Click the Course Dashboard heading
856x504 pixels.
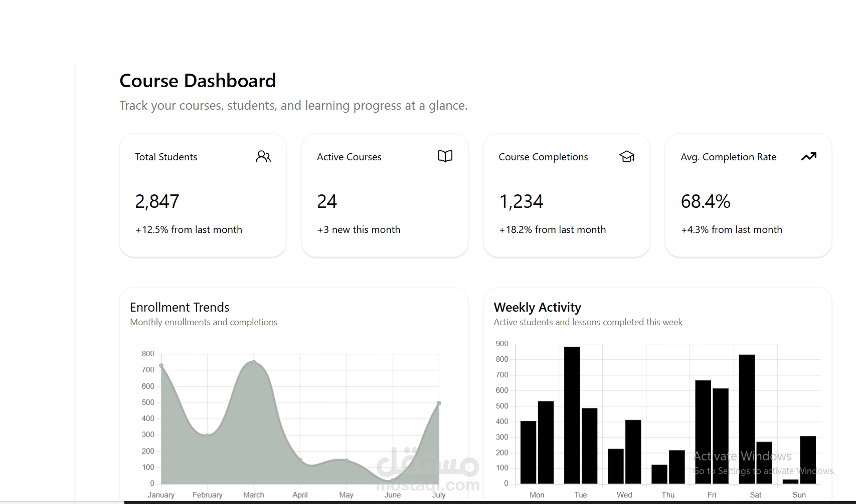(x=198, y=81)
